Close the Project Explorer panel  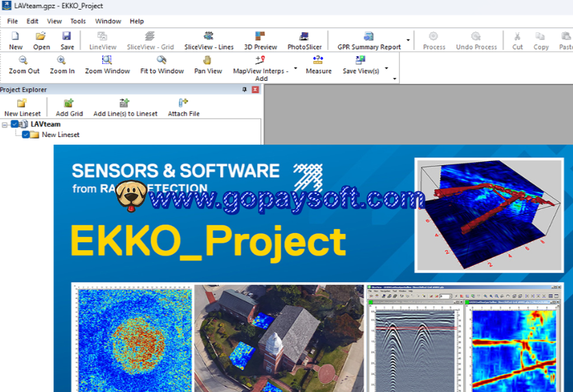click(256, 90)
